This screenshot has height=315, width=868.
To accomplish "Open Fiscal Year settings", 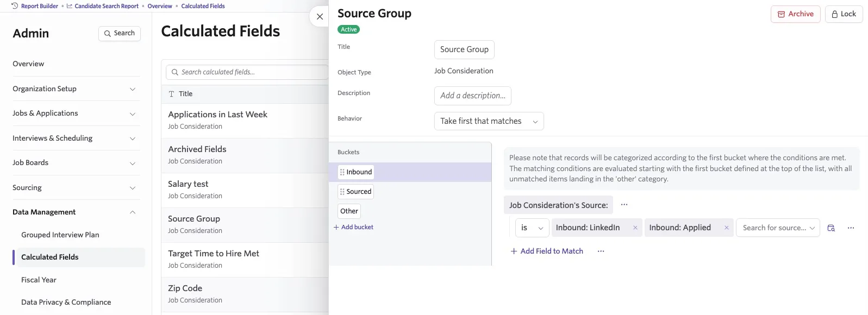I will pos(39,280).
